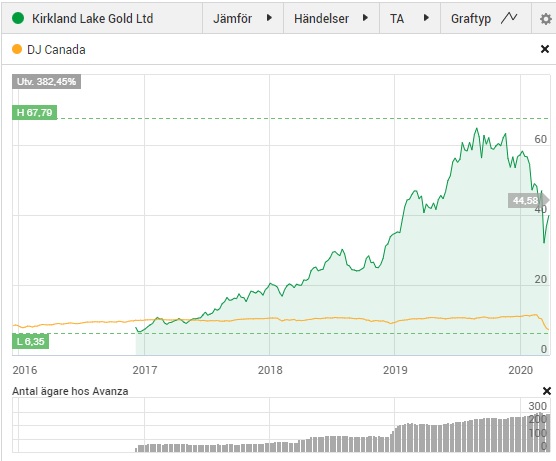Click the Antal ägare hos Avanza heading
This screenshot has width=556, height=461.
coord(70,391)
